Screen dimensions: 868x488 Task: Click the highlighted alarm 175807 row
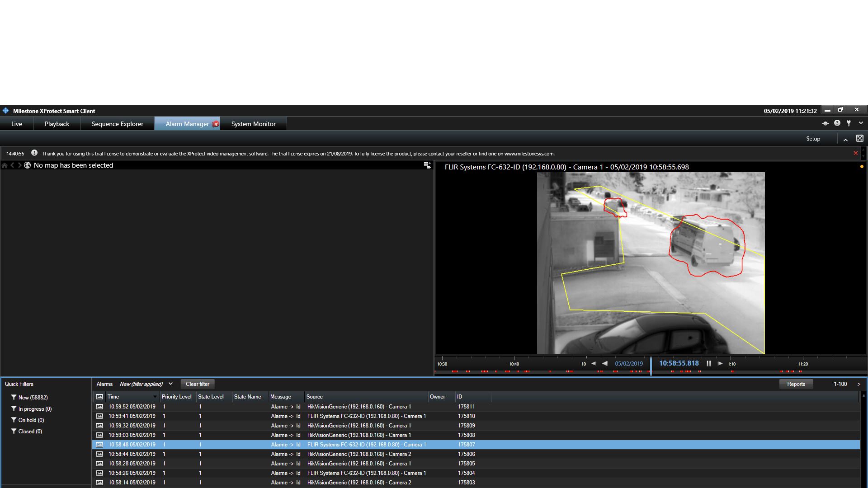[x=476, y=445]
